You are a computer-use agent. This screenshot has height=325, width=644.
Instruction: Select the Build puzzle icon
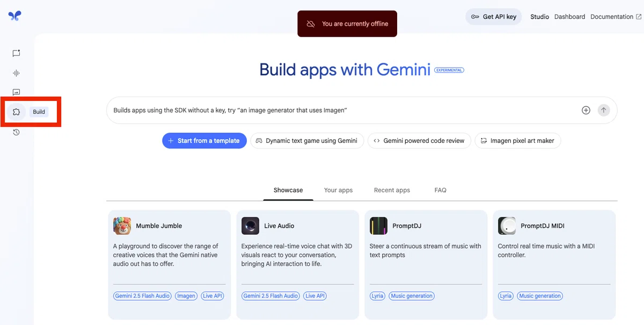[x=17, y=112]
